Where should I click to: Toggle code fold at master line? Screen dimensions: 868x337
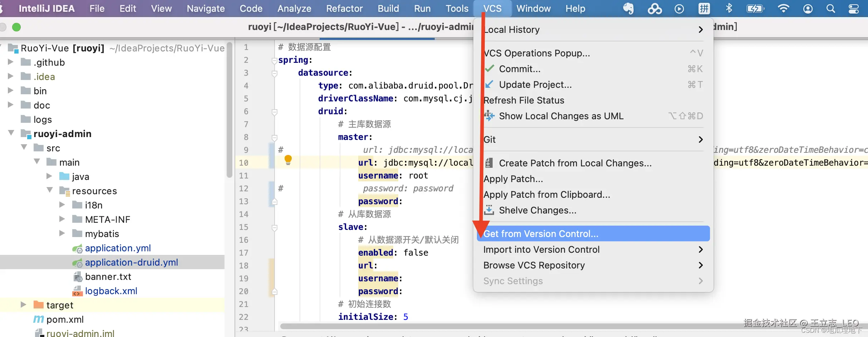[x=275, y=138]
